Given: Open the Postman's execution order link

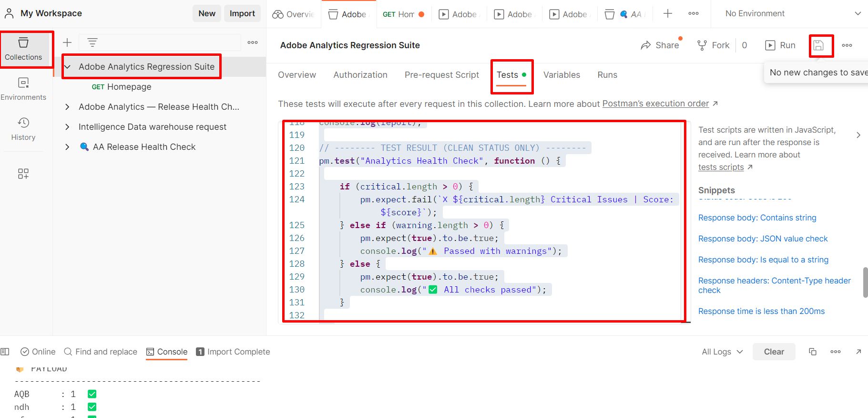Looking at the screenshot, I should pos(655,104).
